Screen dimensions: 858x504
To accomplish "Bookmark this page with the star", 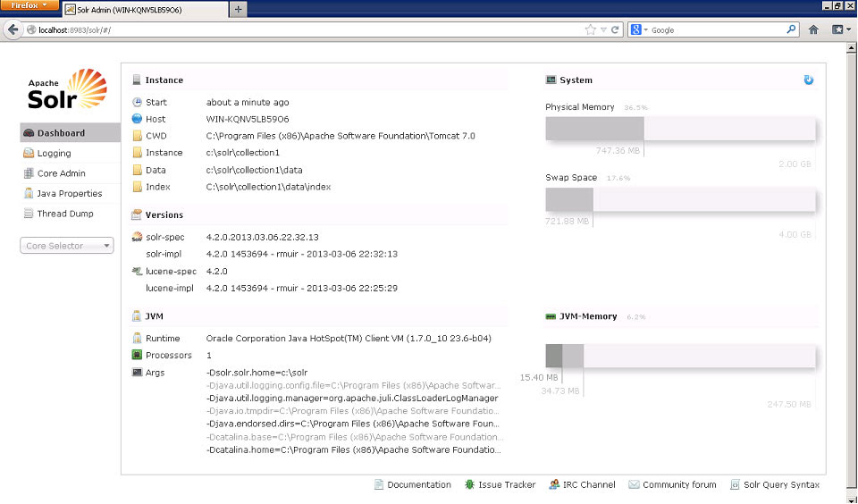I will click(591, 30).
